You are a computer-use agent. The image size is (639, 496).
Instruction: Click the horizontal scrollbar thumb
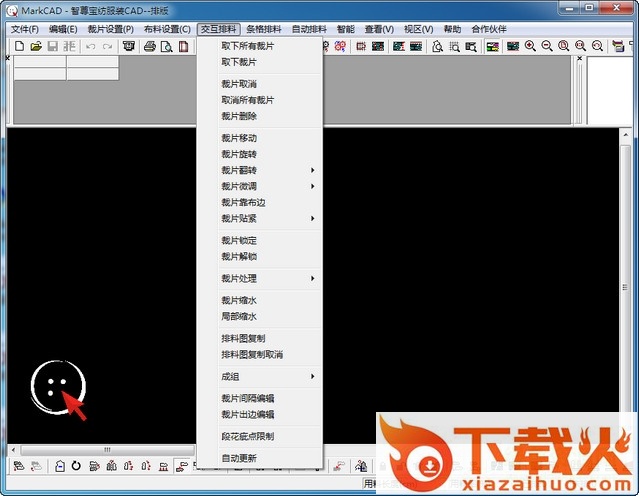pos(108,450)
